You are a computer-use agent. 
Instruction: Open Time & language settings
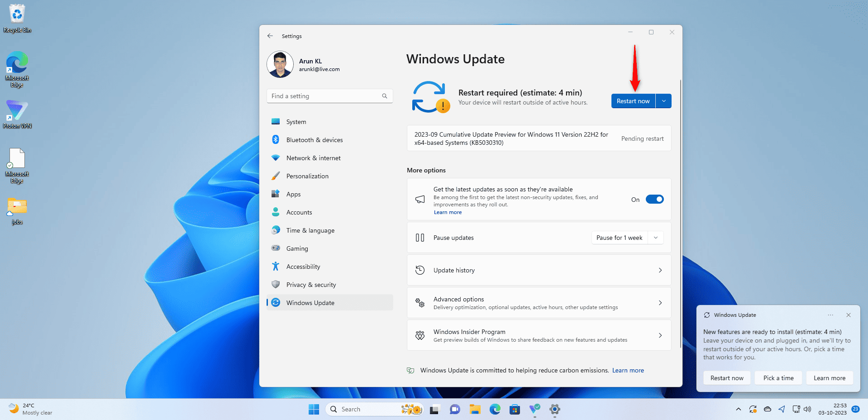point(330,230)
